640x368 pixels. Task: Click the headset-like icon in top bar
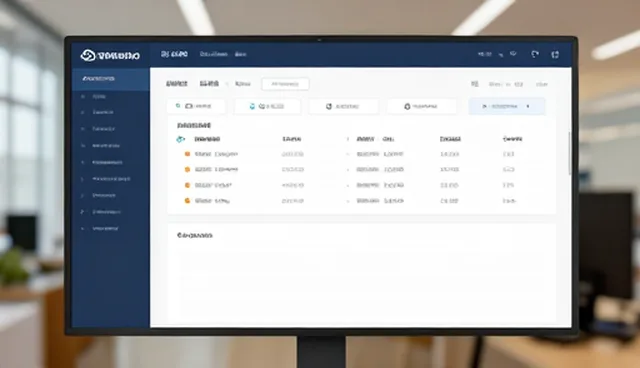tap(535, 54)
